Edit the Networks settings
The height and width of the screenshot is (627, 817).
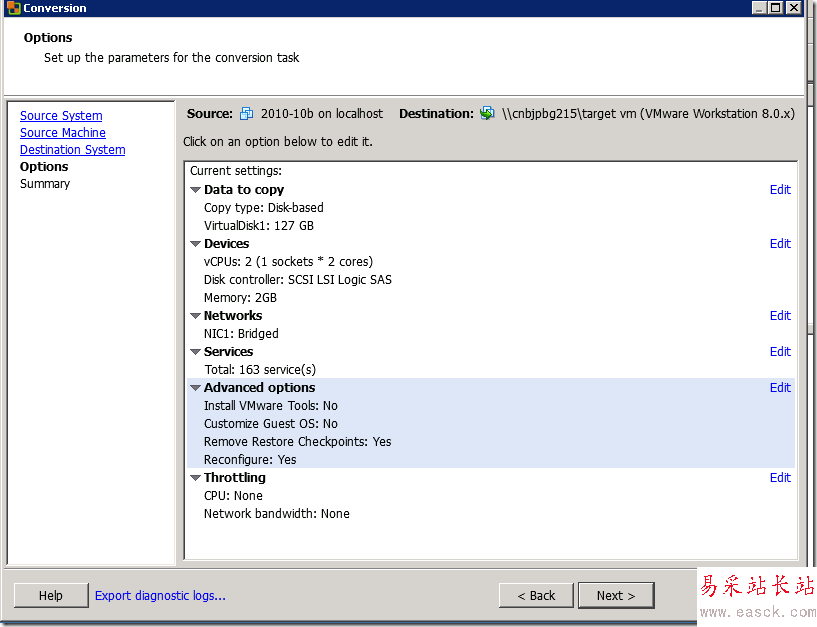tap(780, 316)
